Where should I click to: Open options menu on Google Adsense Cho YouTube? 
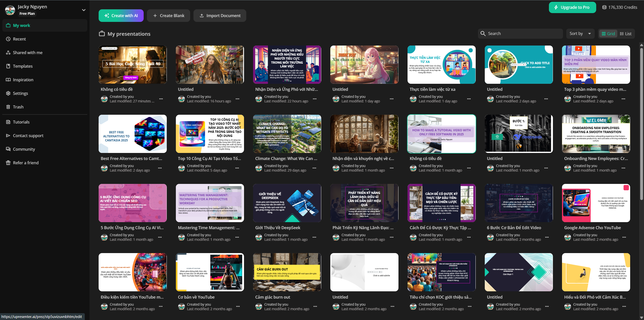(624, 237)
